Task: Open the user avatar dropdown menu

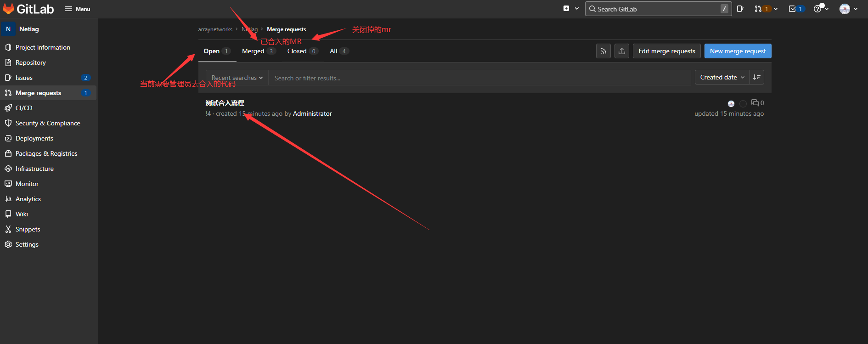Action: [848, 9]
